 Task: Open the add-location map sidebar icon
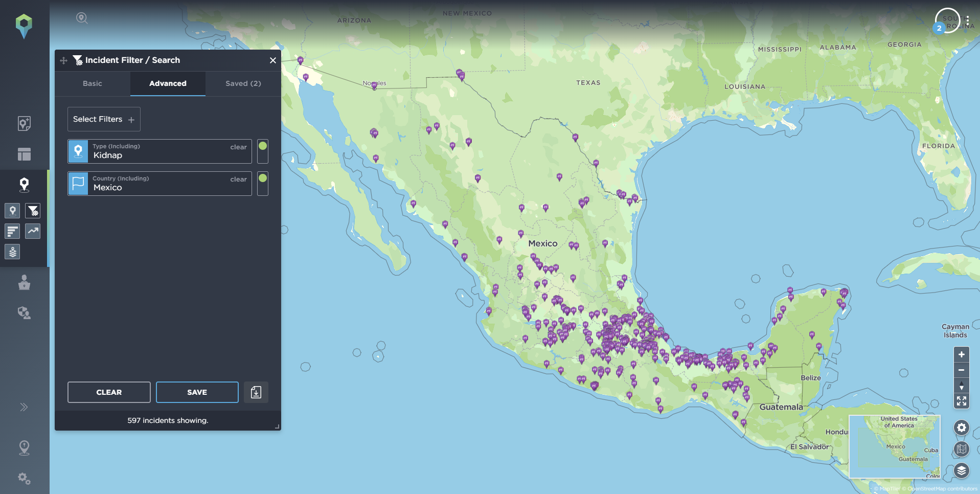(x=24, y=123)
